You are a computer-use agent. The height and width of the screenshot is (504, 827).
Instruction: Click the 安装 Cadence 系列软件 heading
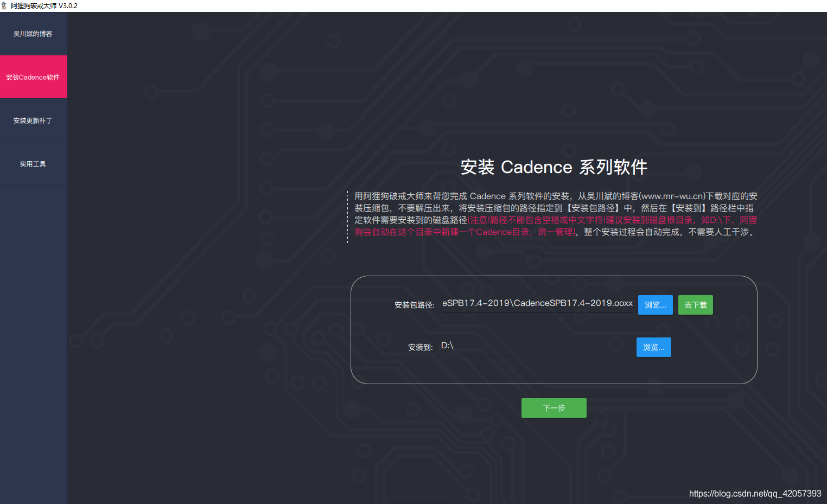pyautogui.click(x=554, y=167)
